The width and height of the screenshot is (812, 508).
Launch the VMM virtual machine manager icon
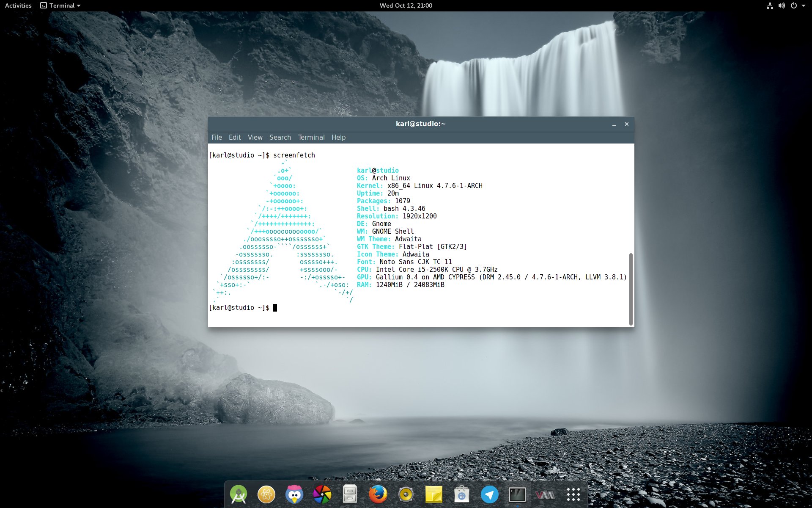click(545, 494)
